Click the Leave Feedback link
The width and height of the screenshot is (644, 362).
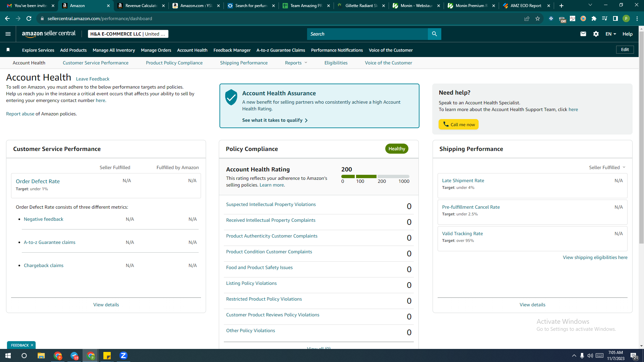(93, 79)
